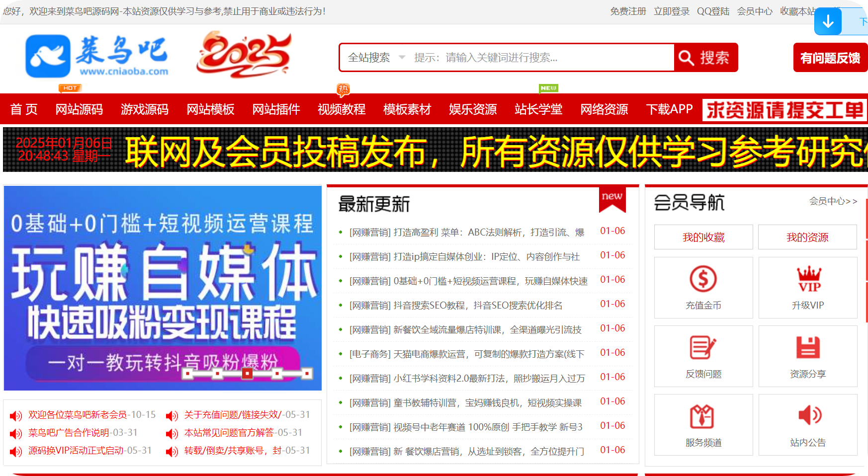Open the 站内公告 speaker icon

(809, 415)
